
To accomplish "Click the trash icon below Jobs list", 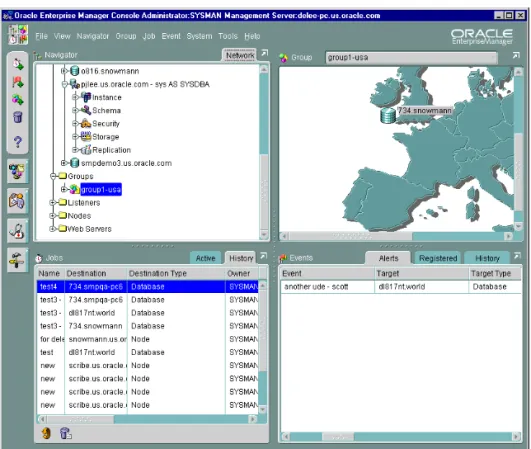I will [65, 433].
